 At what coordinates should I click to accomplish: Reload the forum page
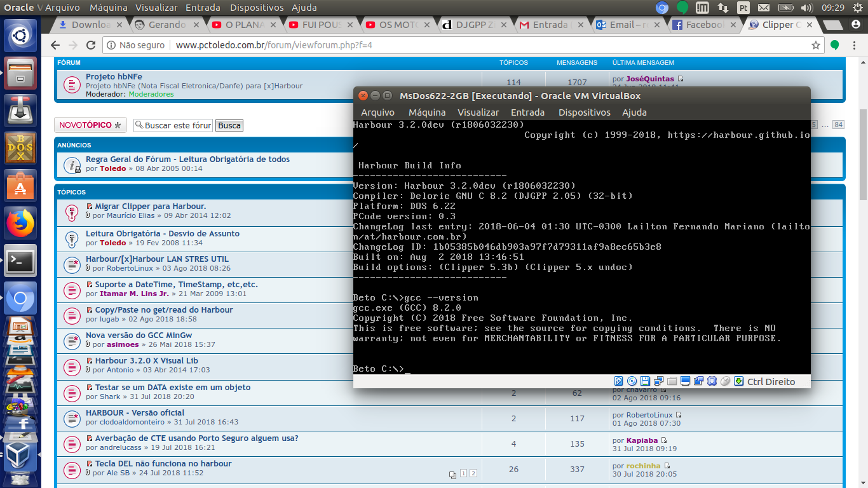(91, 46)
